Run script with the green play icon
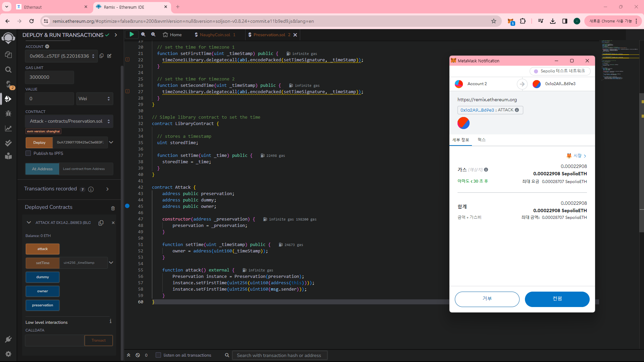Screen dimensions: 644x362 tap(131, 34)
